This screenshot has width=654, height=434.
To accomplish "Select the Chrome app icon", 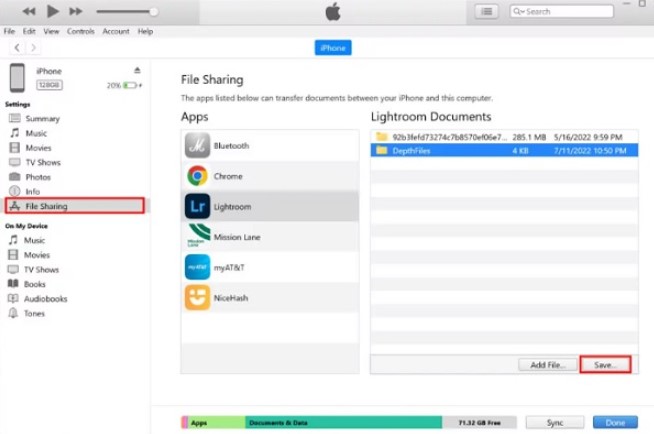I will [197, 176].
